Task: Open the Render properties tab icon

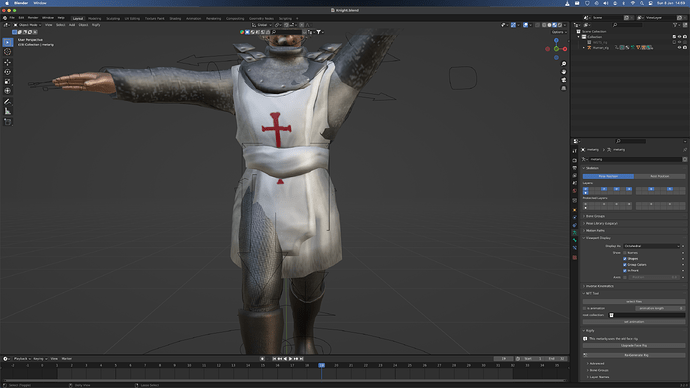Action: tap(575, 161)
